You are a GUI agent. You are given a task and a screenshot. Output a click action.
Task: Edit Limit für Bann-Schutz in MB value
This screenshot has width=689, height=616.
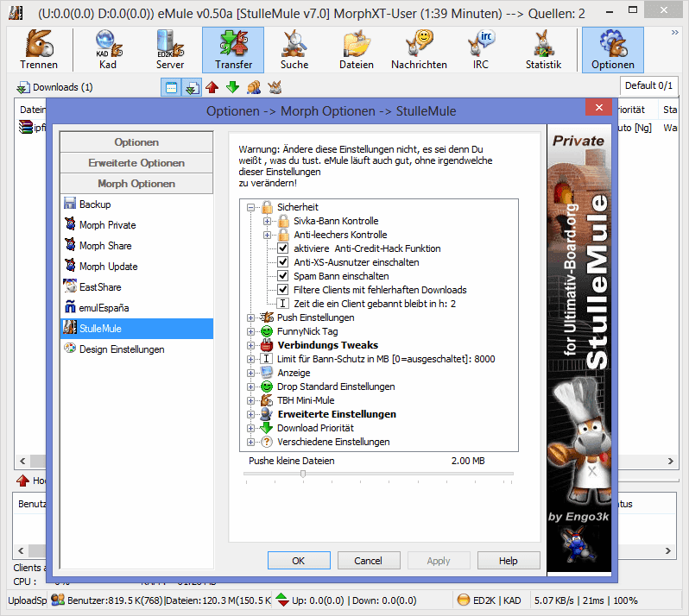coord(386,359)
